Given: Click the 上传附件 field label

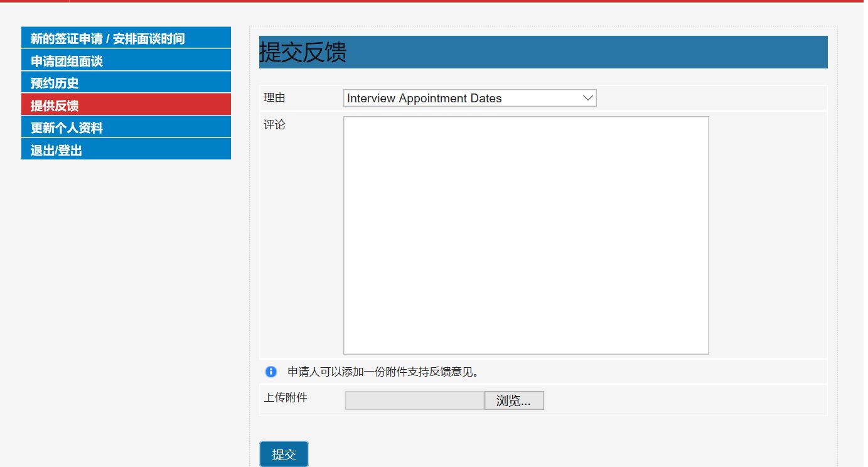Looking at the screenshot, I should [286, 397].
